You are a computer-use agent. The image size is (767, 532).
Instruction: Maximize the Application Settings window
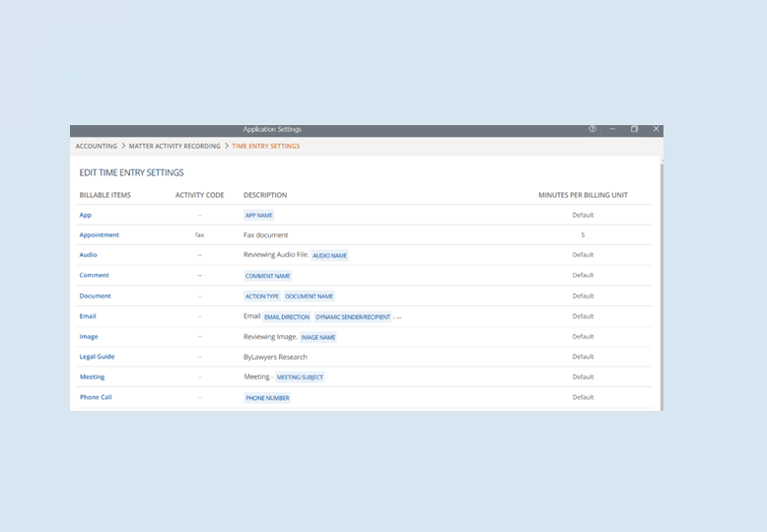pyautogui.click(x=635, y=129)
